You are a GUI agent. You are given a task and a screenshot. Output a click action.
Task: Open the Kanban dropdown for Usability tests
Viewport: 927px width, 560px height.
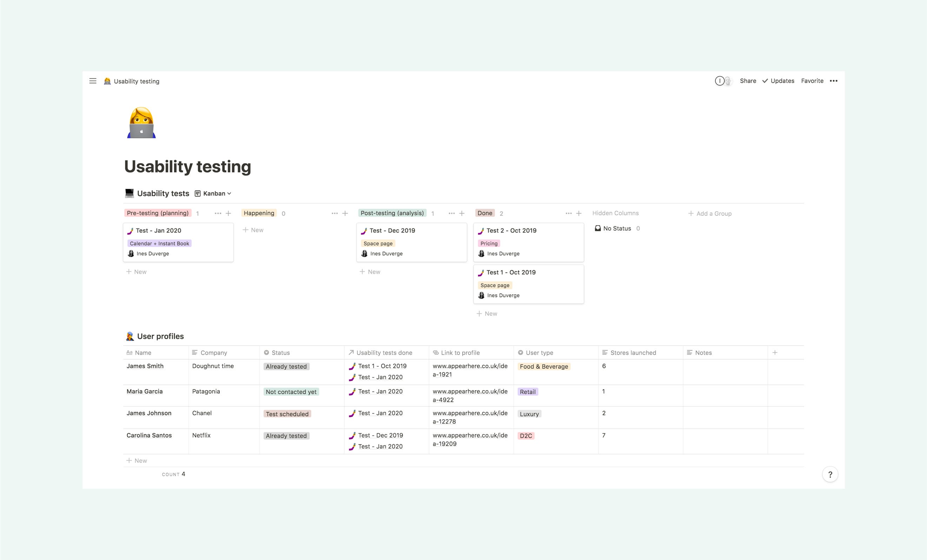(215, 193)
